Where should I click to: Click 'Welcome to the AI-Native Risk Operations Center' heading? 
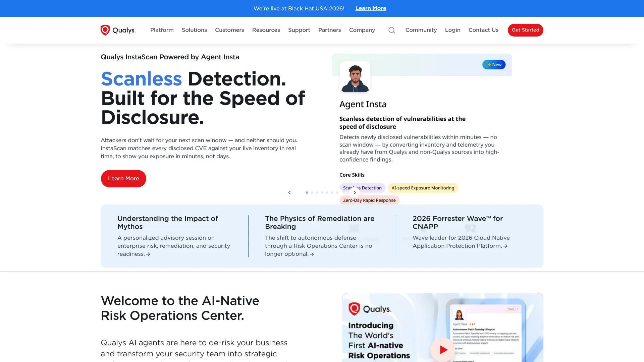click(180, 308)
